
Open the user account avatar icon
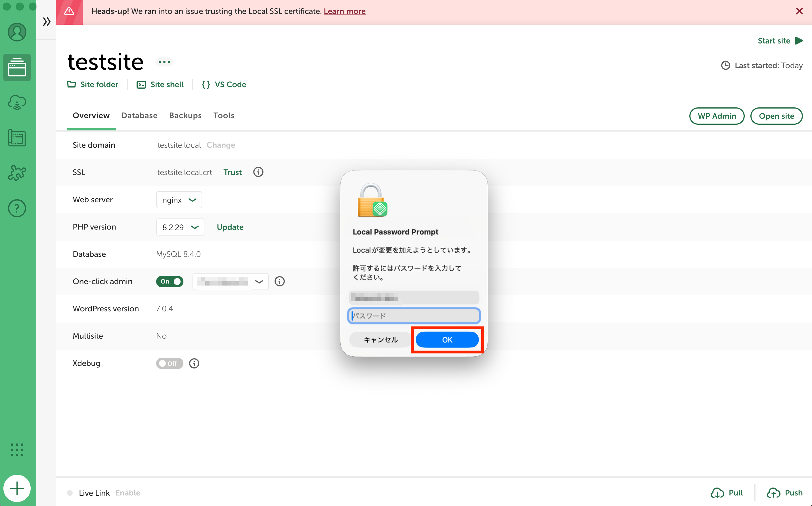tap(17, 32)
